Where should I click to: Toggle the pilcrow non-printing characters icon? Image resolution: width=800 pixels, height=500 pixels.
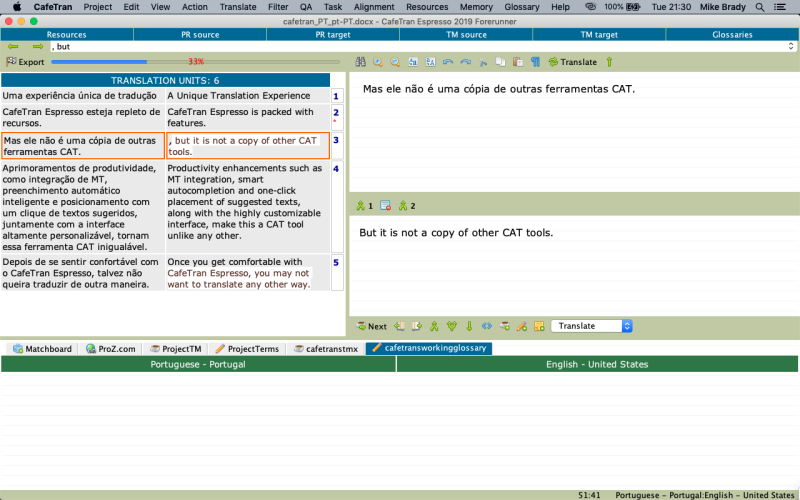535,62
